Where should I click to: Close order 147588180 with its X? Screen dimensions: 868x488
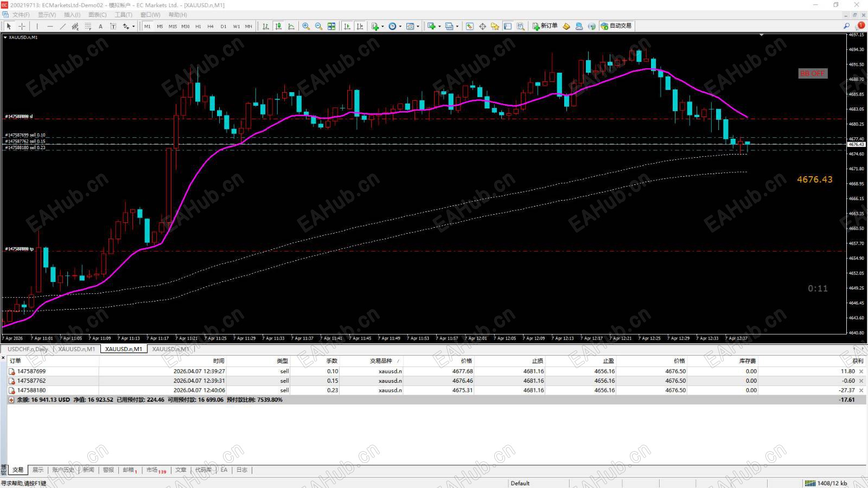(861, 390)
